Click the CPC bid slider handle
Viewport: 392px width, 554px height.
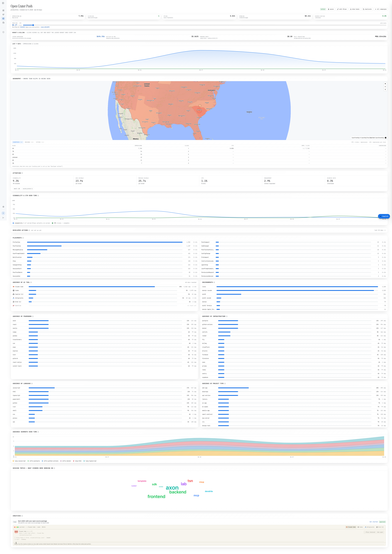click(x=33, y=25)
